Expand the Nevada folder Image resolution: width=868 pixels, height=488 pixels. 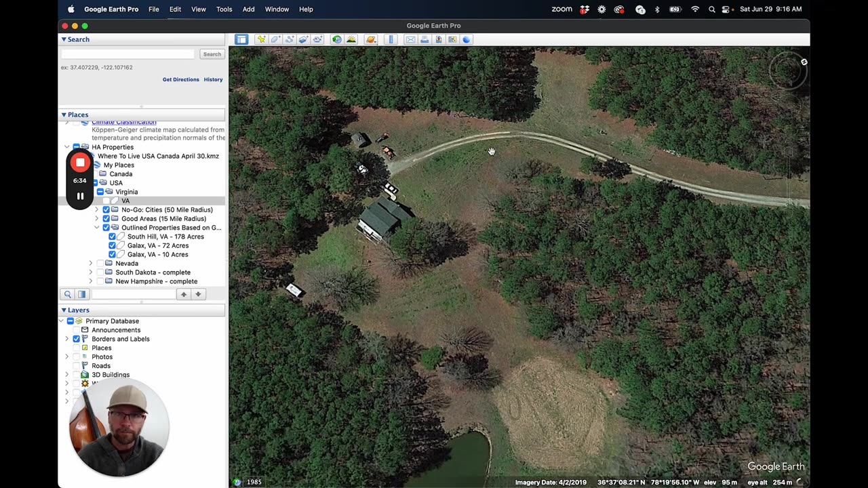pyautogui.click(x=91, y=263)
